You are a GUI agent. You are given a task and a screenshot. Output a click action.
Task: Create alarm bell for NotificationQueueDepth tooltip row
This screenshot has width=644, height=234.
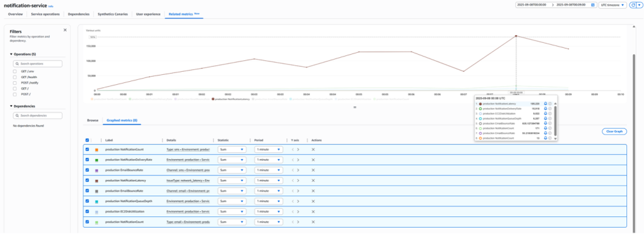[x=545, y=118]
